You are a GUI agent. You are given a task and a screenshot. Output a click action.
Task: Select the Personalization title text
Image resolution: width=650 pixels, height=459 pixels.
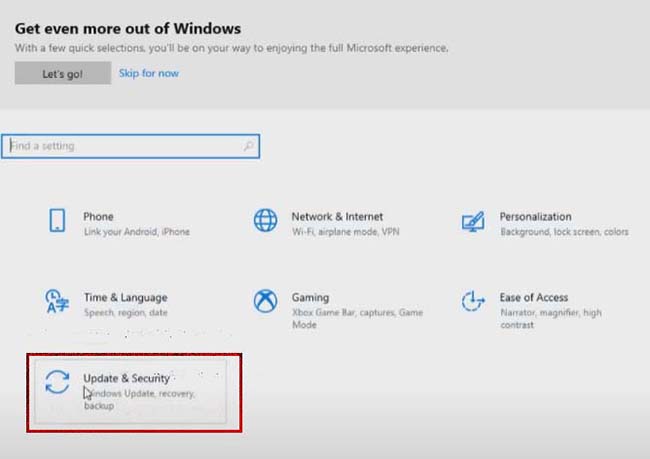click(536, 216)
